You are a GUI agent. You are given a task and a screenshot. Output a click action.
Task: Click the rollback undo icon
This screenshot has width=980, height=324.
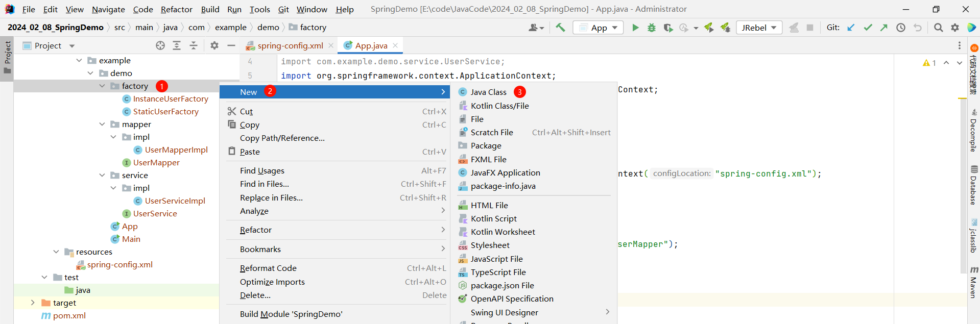coord(918,28)
